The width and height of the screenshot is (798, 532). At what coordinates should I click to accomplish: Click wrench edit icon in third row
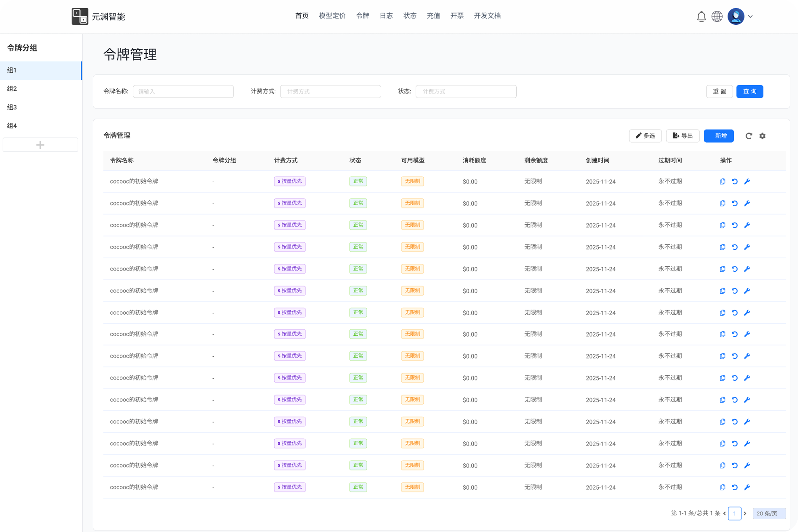[x=747, y=225]
